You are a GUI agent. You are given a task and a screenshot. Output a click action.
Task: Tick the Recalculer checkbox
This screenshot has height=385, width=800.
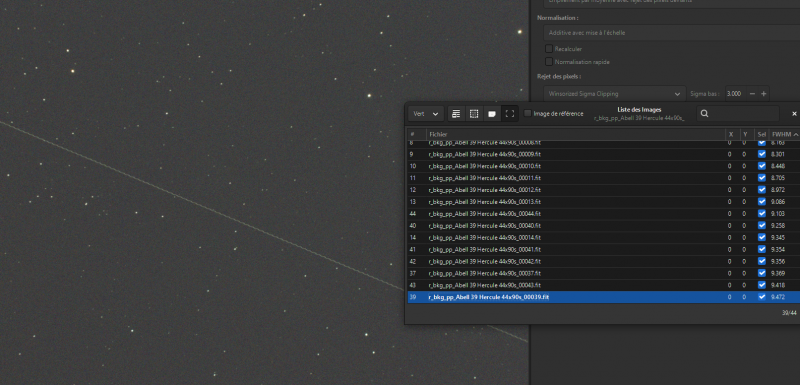tap(549, 49)
